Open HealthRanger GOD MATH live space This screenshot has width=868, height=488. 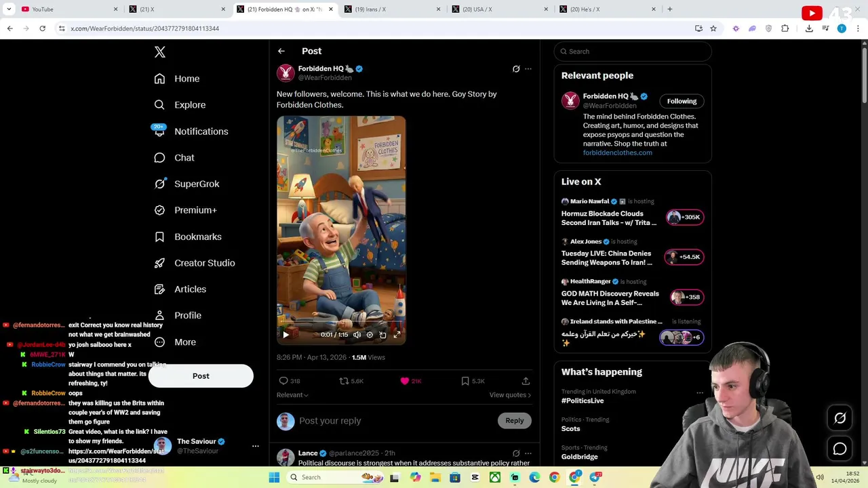632,293
